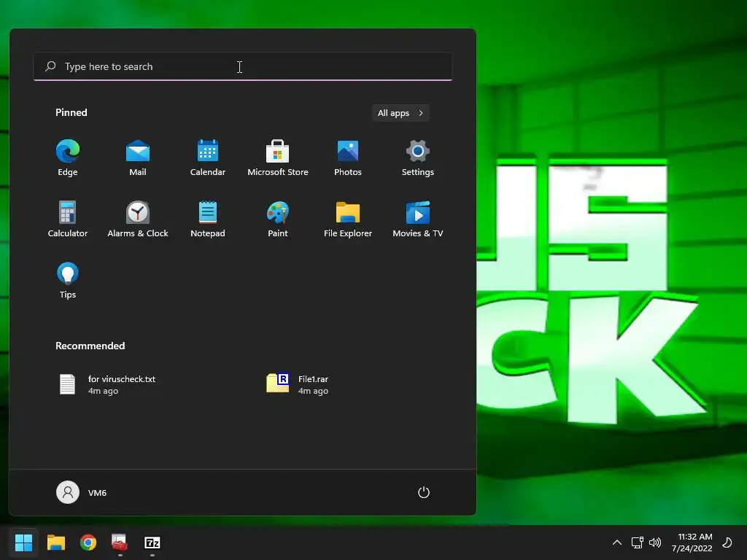The image size is (747, 560).
Task: Open File Explorer from the taskbar
Action: (x=55, y=542)
